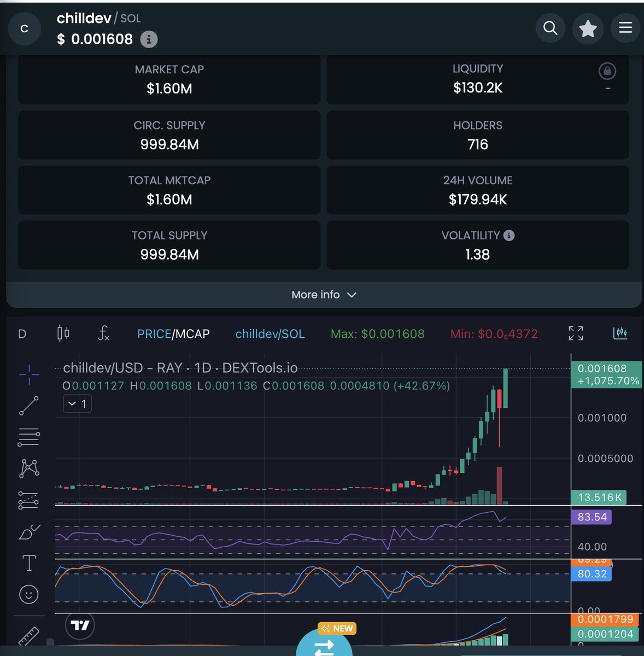Click the price info icon beside $0.001608
Image resolution: width=644 pixels, height=656 pixels.
[149, 39]
